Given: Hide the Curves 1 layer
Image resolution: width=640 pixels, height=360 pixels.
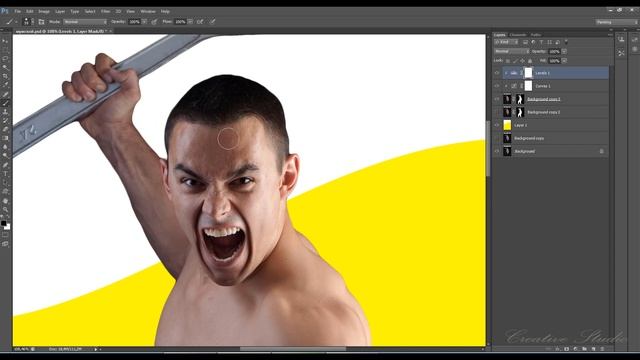Looking at the screenshot, I should tap(497, 86).
